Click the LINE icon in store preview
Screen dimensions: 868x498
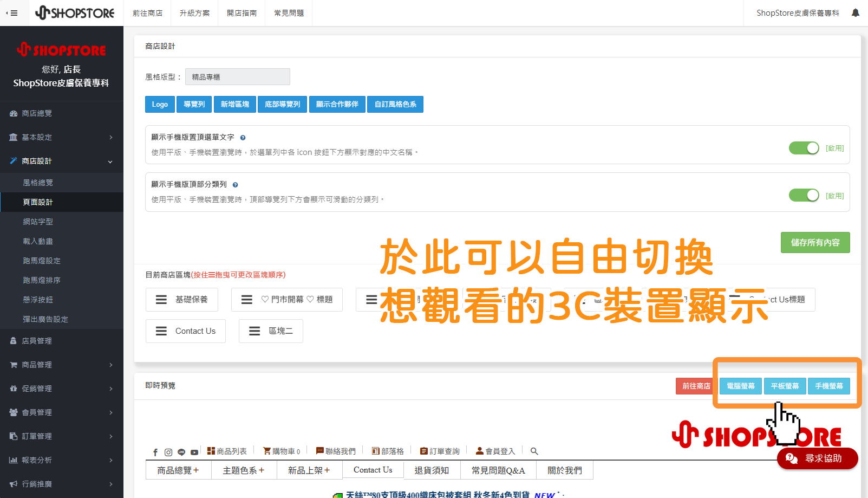181,451
